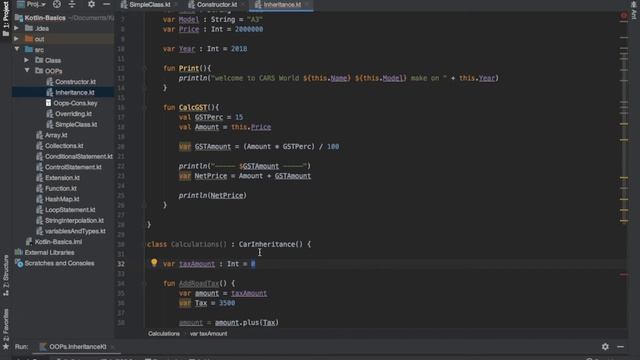Expand the Class package
Screen dimensions: 640x360
click(27, 60)
